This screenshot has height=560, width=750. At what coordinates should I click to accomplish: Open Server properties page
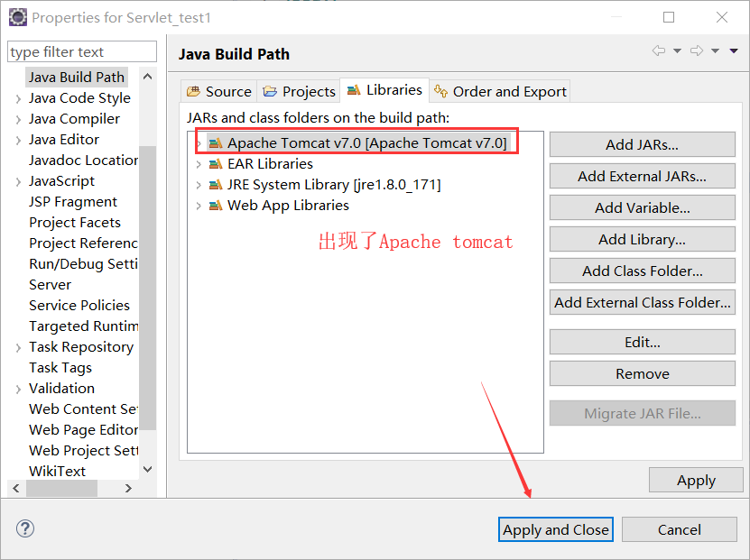[50, 285]
